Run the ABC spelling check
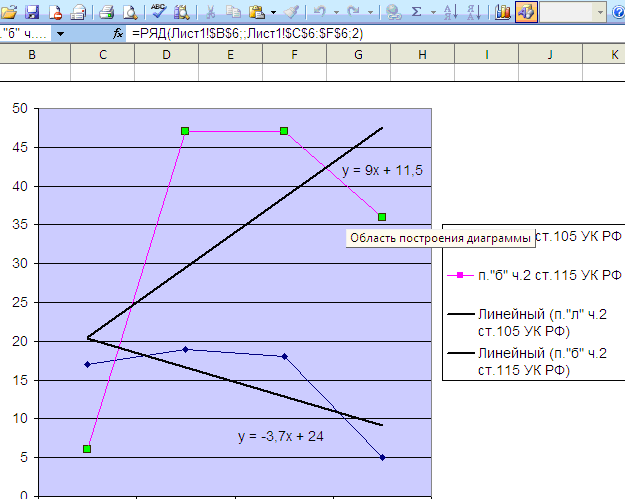 tap(159, 11)
